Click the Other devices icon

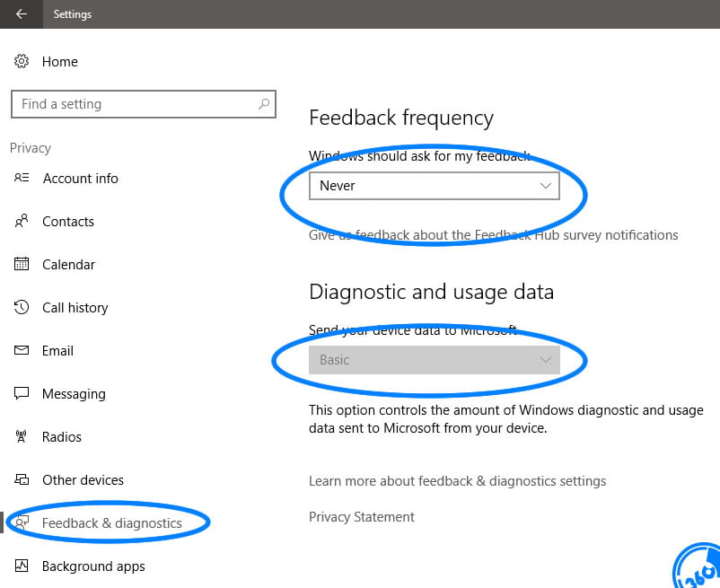point(22,479)
